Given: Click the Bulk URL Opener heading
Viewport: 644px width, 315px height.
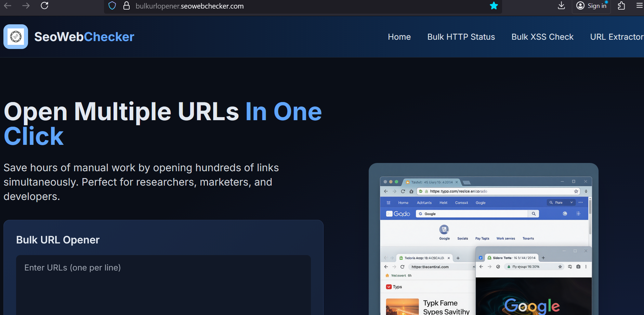Looking at the screenshot, I should (x=58, y=240).
